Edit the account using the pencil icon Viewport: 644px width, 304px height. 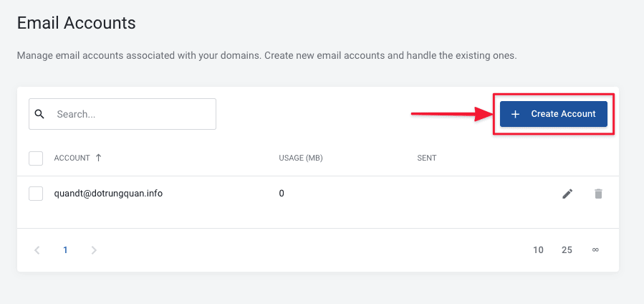tap(567, 194)
